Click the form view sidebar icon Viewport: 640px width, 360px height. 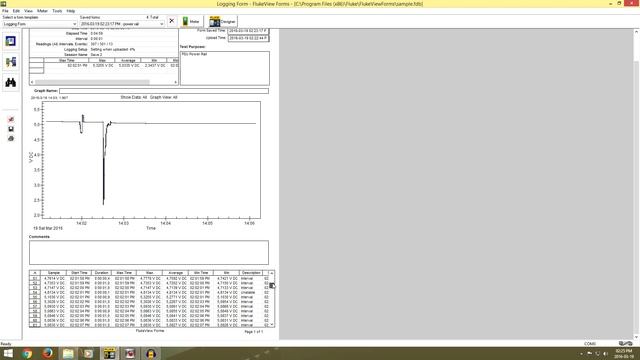pos(11,41)
